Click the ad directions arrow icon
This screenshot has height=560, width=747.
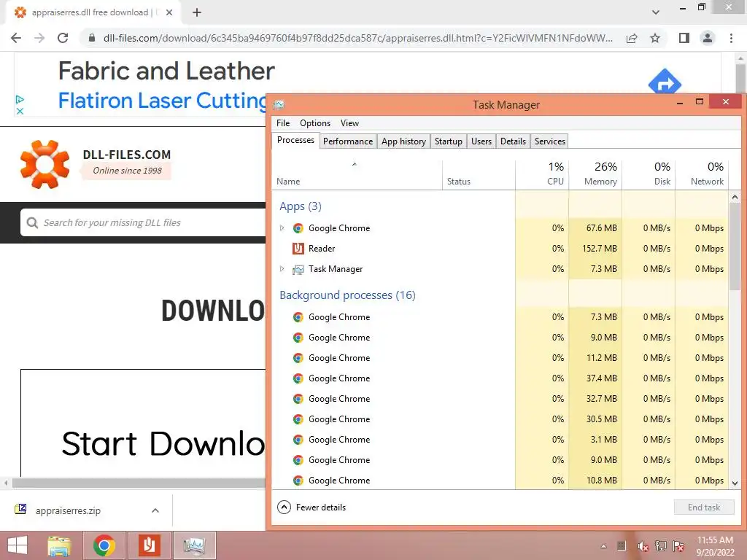click(x=665, y=84)
